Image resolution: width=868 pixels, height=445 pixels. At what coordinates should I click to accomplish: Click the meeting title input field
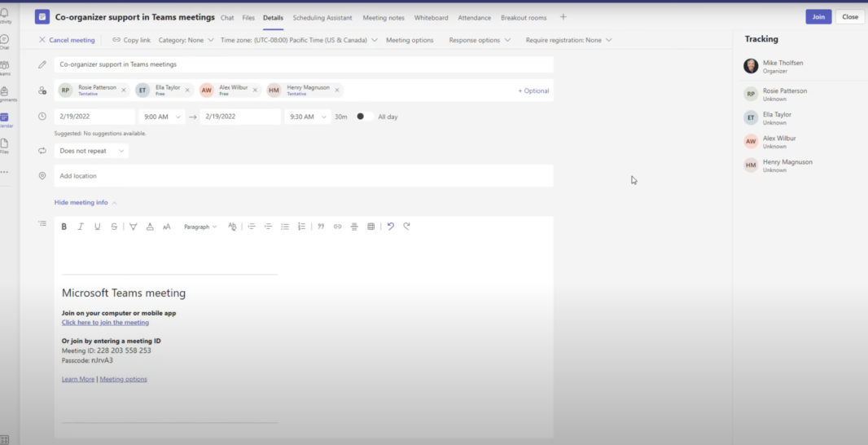(304, 64)
